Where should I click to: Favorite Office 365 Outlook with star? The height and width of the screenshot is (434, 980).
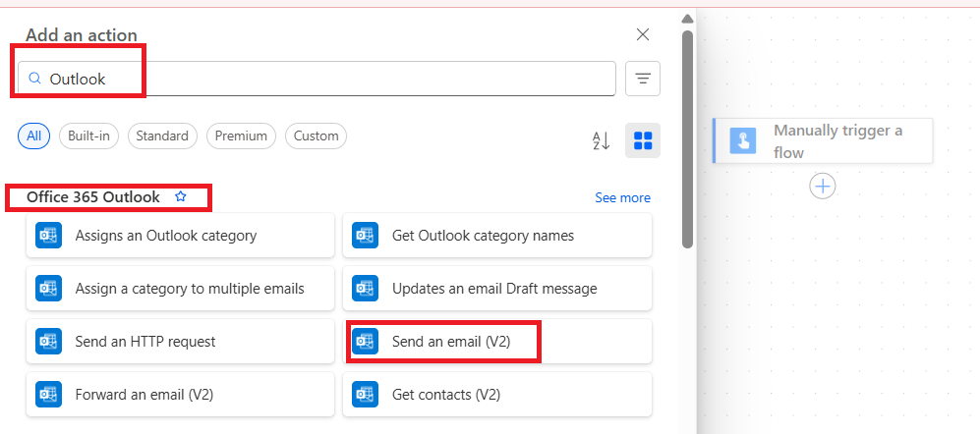[180, 197]
